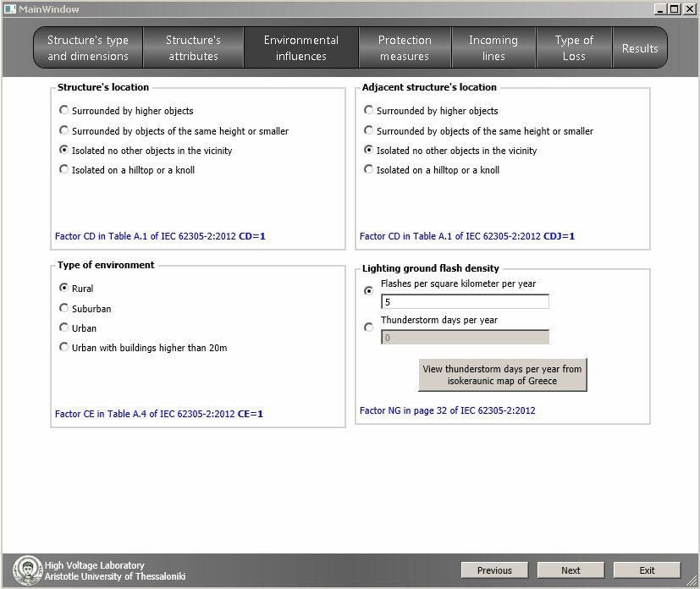Close the MainWindow
The width and height of the screenshot is (700, 589).
coord(690,9)
